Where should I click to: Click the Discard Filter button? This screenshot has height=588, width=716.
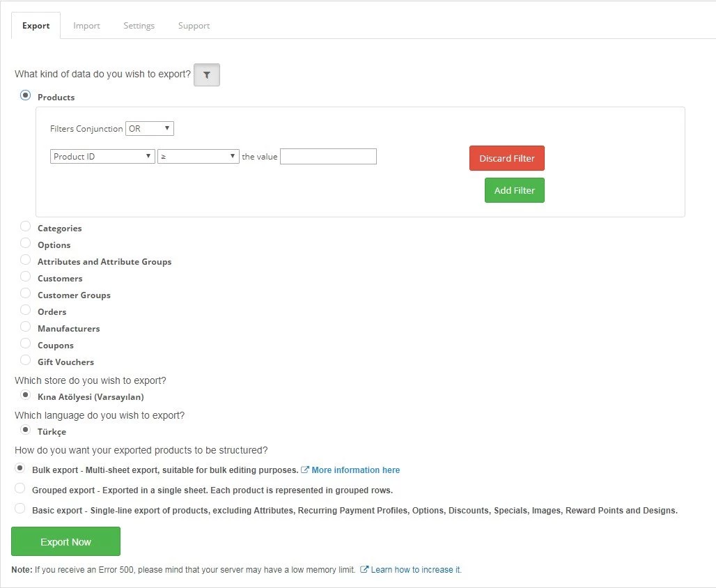[506, 158]
